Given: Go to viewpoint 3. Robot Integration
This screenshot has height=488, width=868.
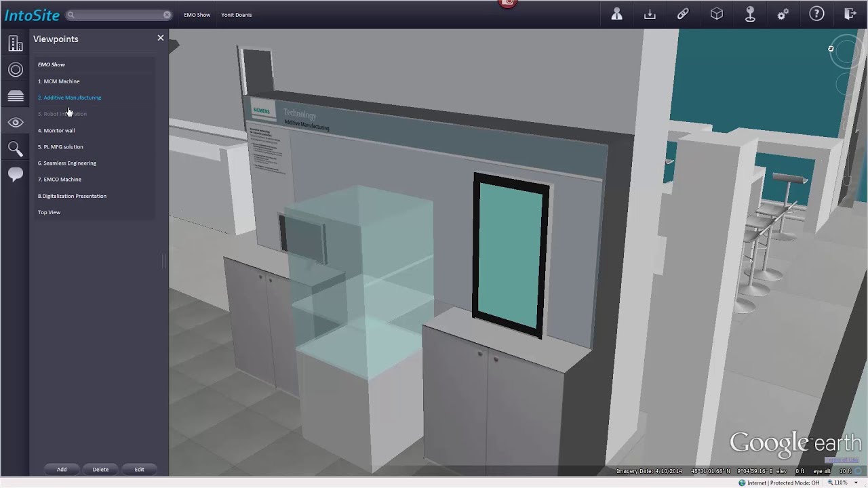Looking at the screenshot, I should pos(62,114).
